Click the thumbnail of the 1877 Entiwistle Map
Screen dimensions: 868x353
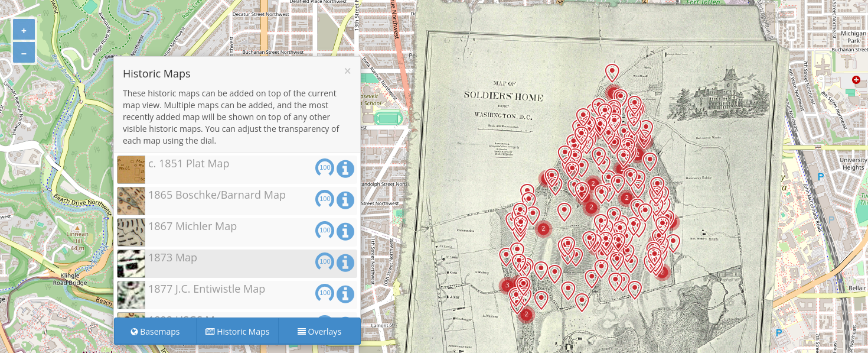click(130, 294)
